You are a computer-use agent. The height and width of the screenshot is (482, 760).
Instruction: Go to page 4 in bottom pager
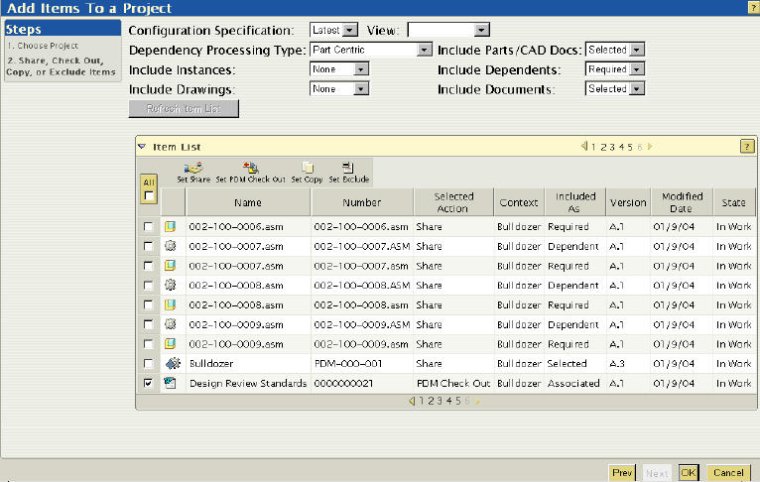pyautogui.click(x=449, y=401)
